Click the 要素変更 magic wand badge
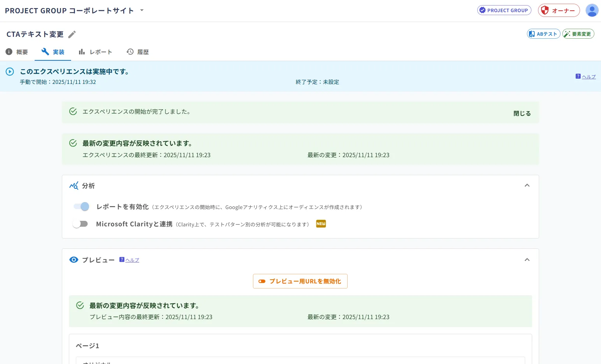601x364 pixels. coord(578,34)
